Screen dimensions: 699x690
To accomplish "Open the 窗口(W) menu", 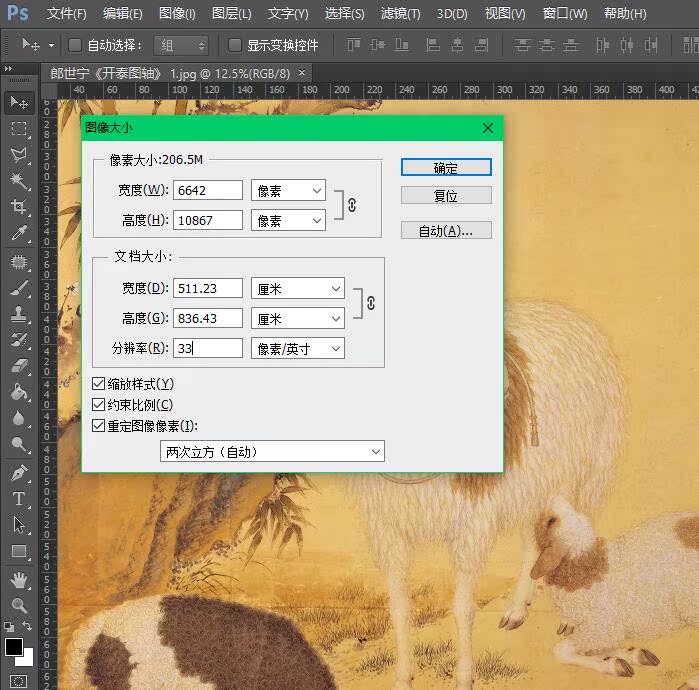I will [565, 13].
